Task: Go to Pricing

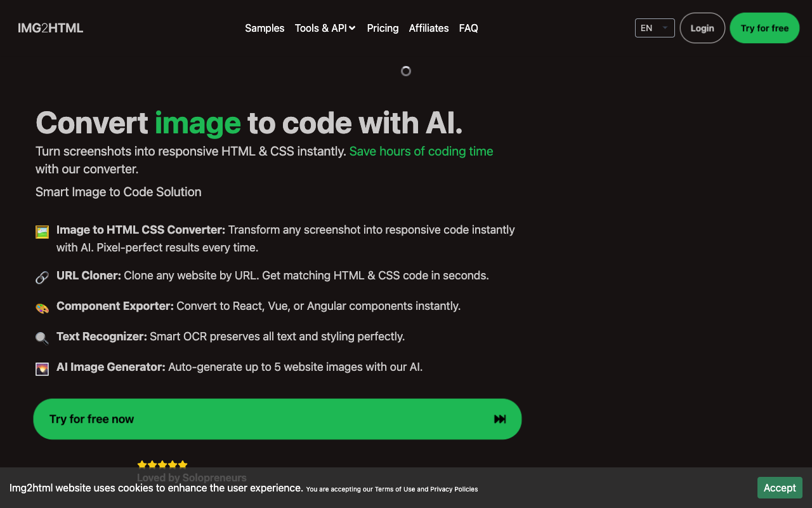Action: pyautogui.click(x=383, y=28)
